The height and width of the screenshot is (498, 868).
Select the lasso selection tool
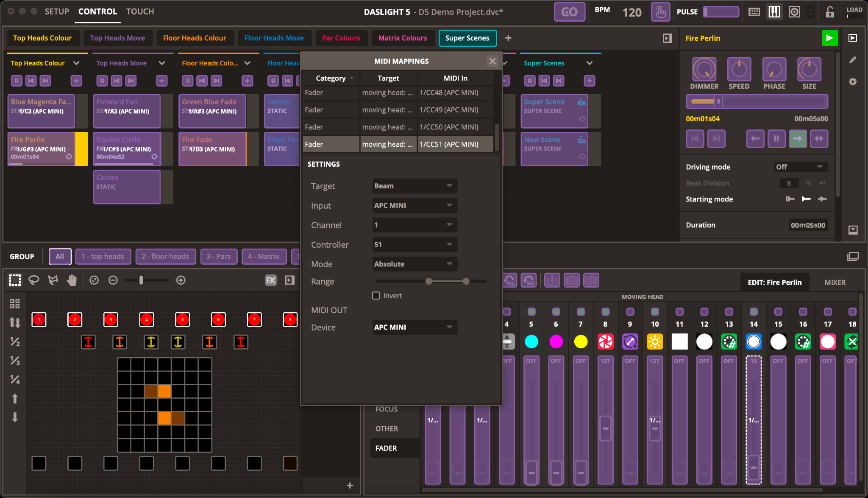tap(34, 280)
